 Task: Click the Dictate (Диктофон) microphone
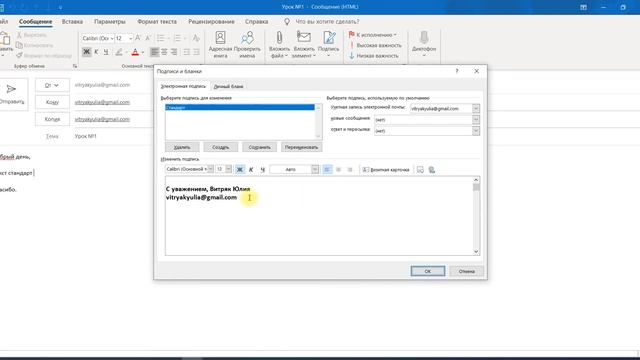pyautogui.click(x=424, y=44)
